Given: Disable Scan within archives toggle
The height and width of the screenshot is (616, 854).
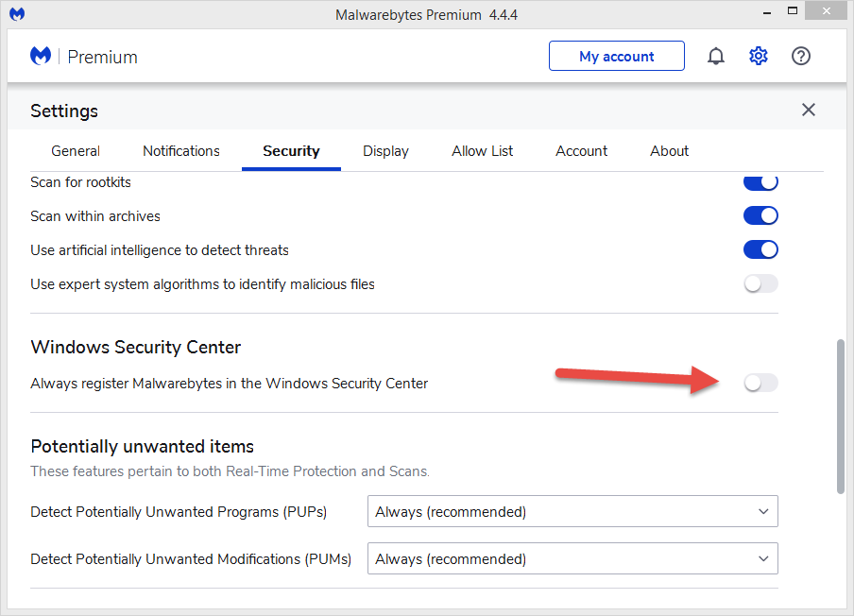Looking at the screenshot, I should pos(760,215).
